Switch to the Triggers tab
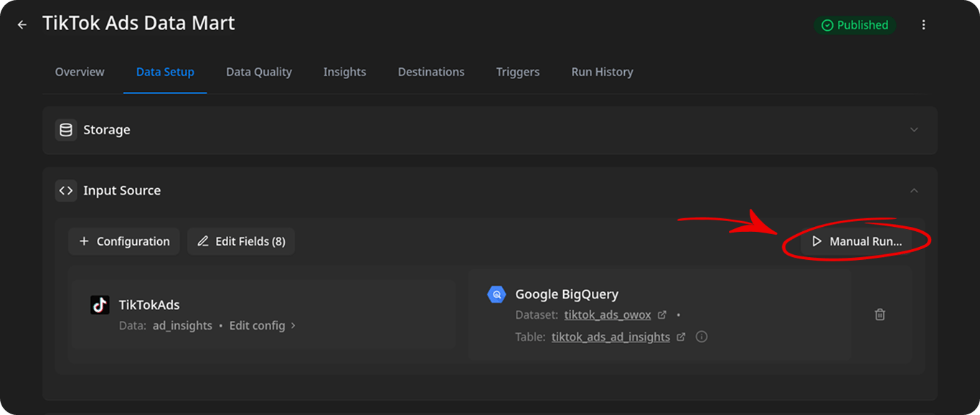 (518, 72)
